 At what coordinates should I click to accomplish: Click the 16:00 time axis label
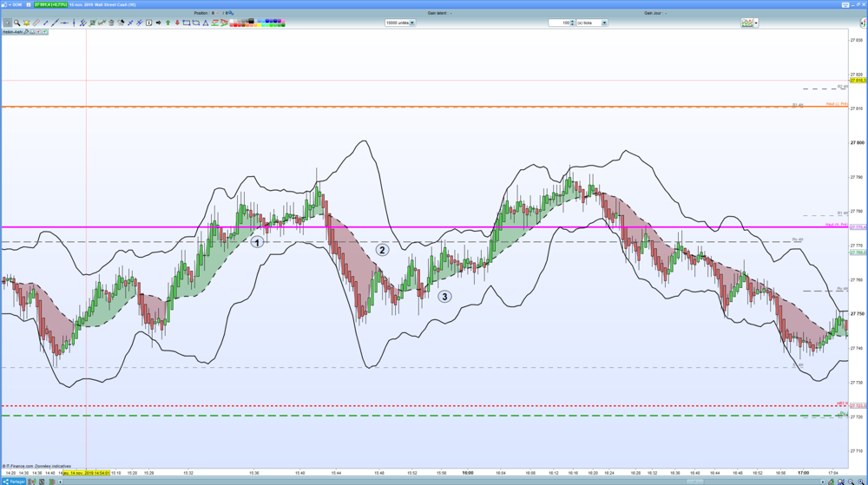468,473
